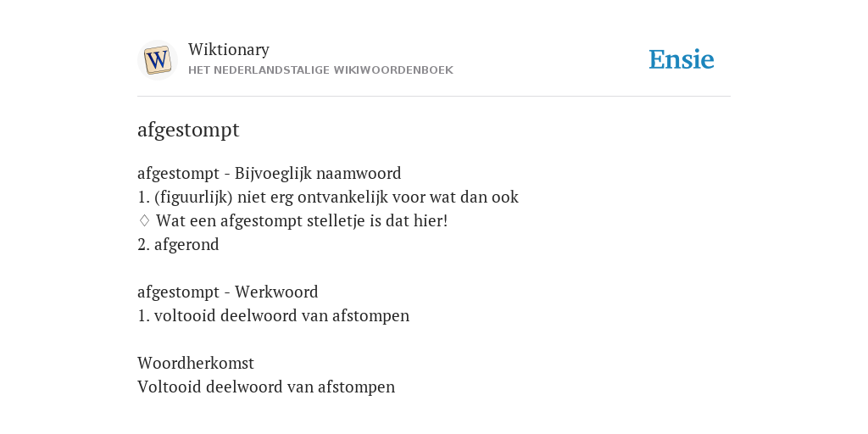Click the word figuurlijk in parentheses
Image resolution: width=868 pixels, height=434 pixels.
coord(193,198)
